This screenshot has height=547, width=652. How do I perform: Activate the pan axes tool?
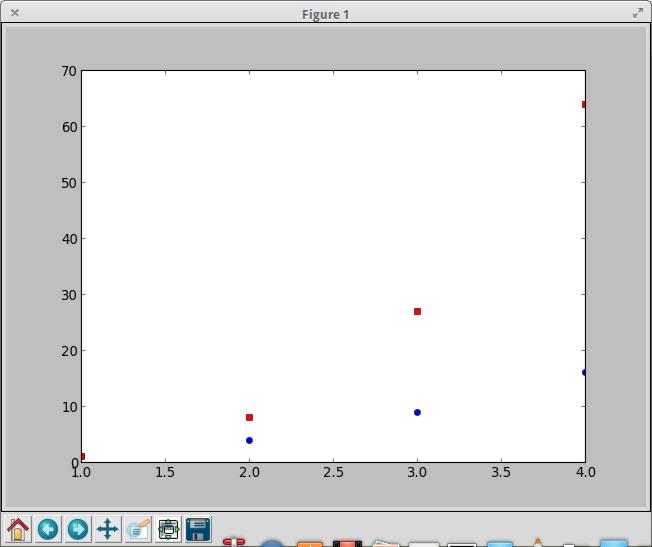tap(108, 529)
